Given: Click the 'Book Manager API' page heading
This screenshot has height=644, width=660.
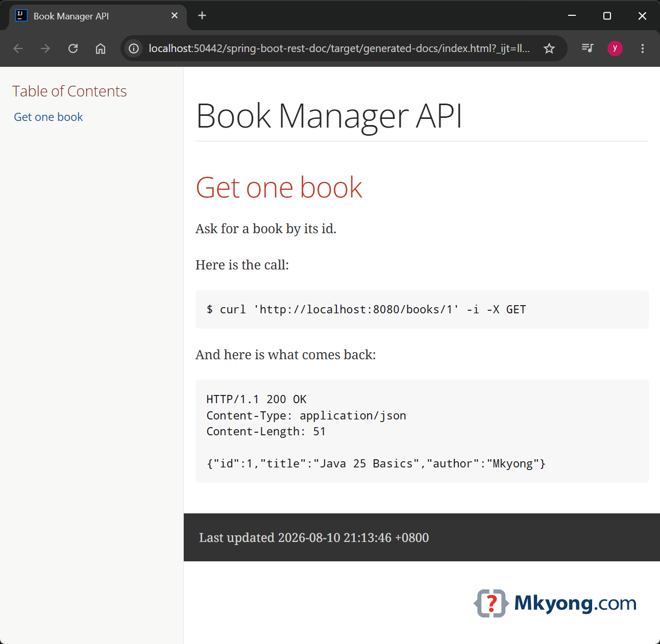Looking at the screenshot, I should click(x=329, y=116).
